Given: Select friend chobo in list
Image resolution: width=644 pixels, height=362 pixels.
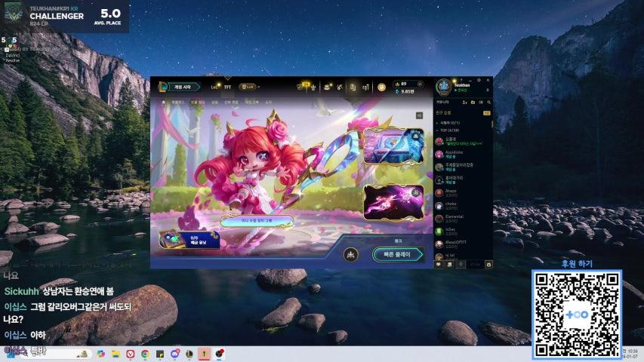Looking at the screenshot, I should [463, 206].
